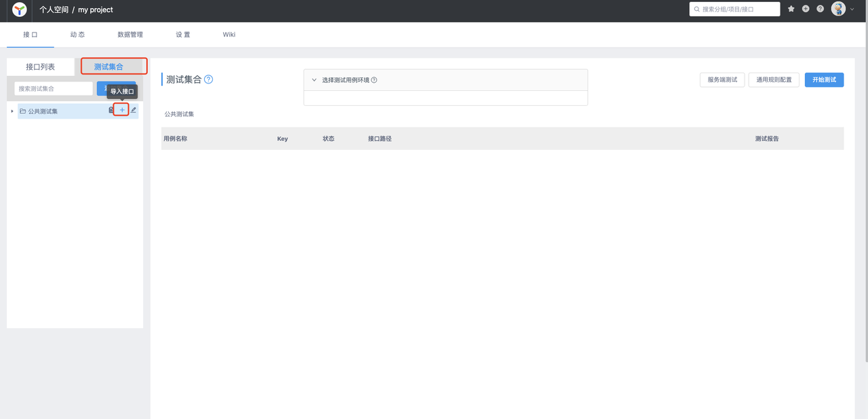Expand the user menu chevron beside avatar

[852, 9]
